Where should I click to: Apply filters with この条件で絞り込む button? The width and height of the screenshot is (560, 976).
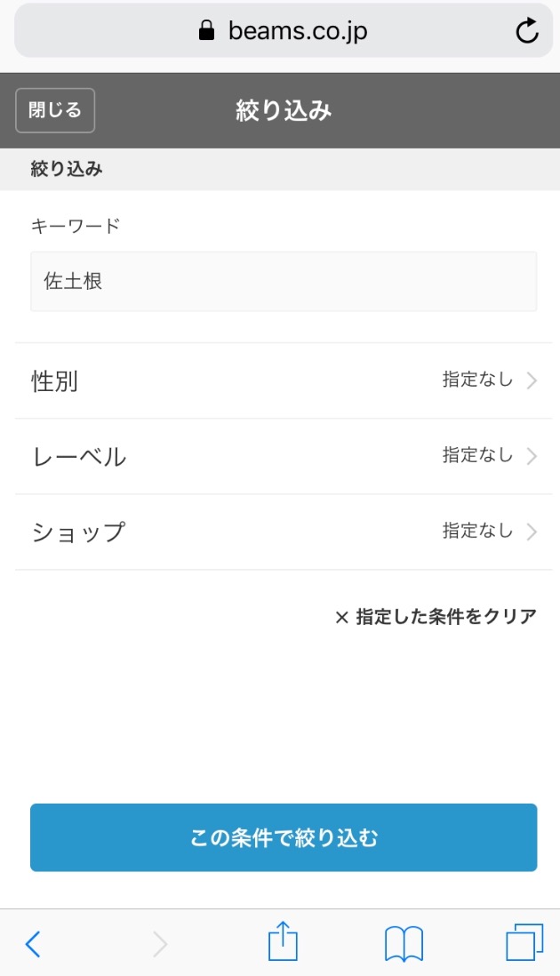point(284,837)
